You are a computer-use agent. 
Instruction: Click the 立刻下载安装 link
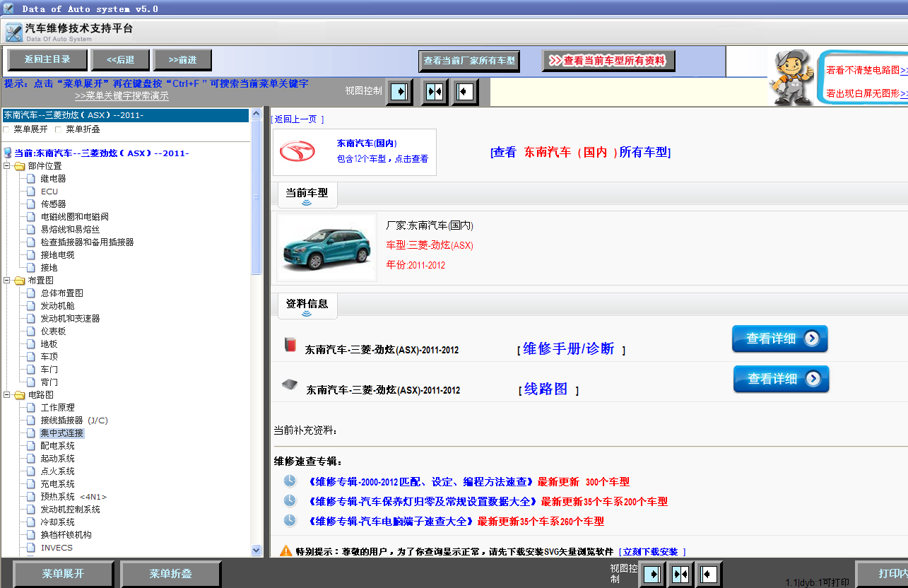coord(651,551)
